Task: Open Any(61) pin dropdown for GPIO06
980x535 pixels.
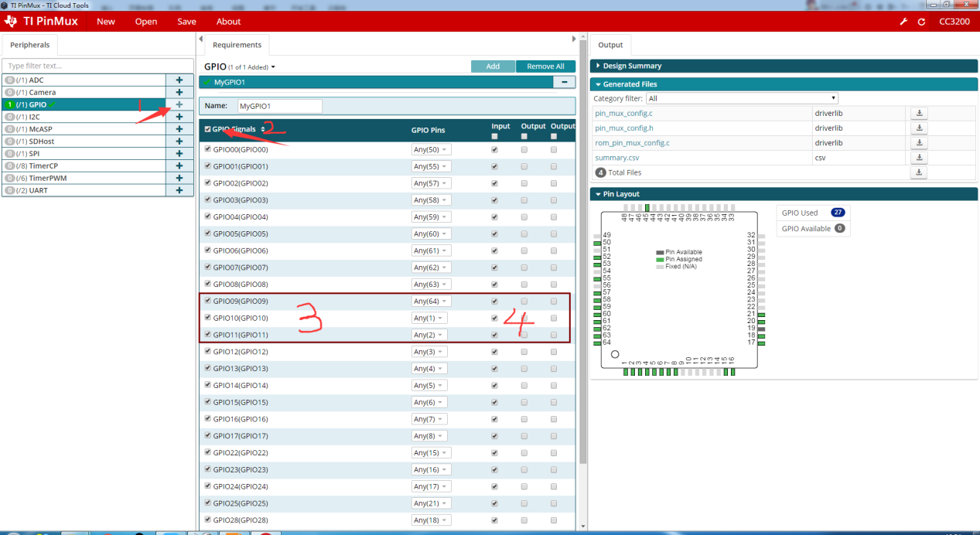Action: pos(431,250)
